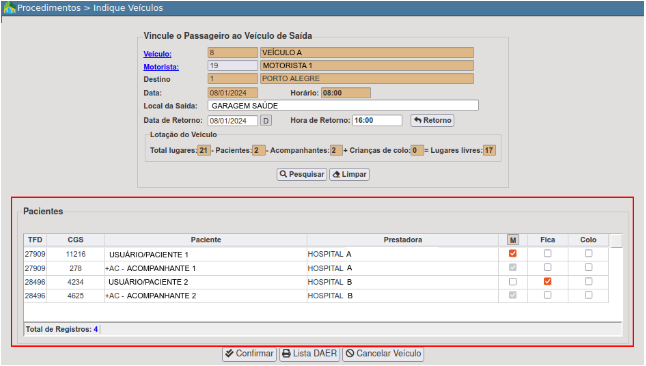This screenshot has width=646, height=366.
Task: Click the Confirmar checkmark button
Action: [x=249, y=354]
